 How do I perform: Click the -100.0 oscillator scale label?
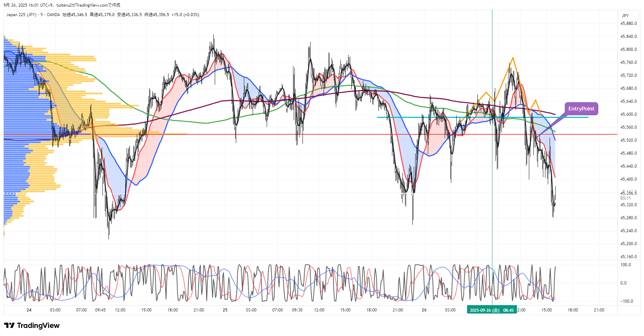tap(626, 301)
